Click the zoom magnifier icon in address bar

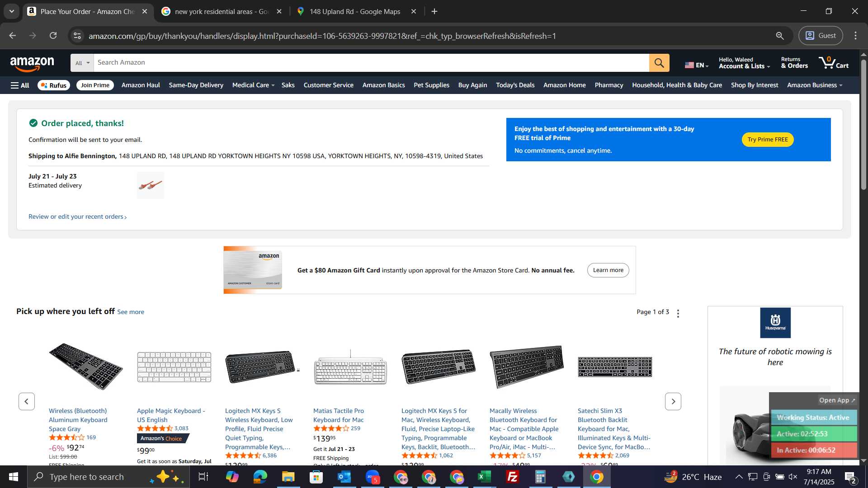780,36
